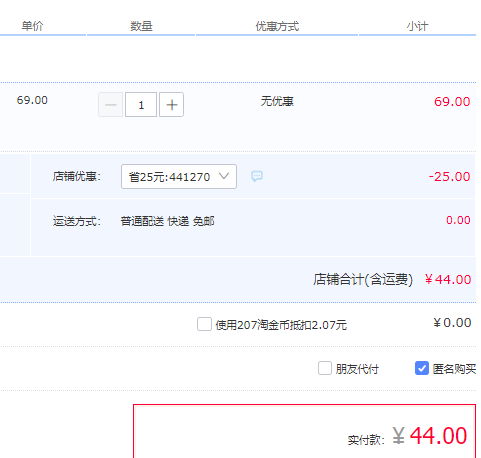Click the 普通配送 快递 免邮 shipping text
This screenshot has height=458, width=481.
coord(167,221)
